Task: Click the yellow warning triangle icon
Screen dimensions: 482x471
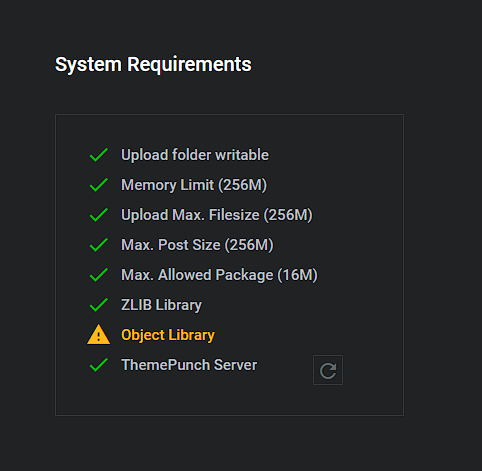Action: (x=99, y=334)
